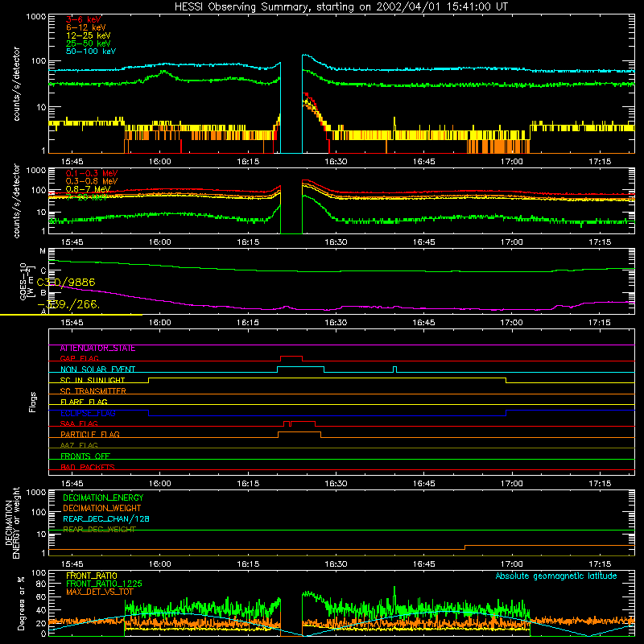Viewport: 644px width, 644px height.
Task: Click the NON_SOLAR_EVENT flag label
Action: tap(97, 369)
